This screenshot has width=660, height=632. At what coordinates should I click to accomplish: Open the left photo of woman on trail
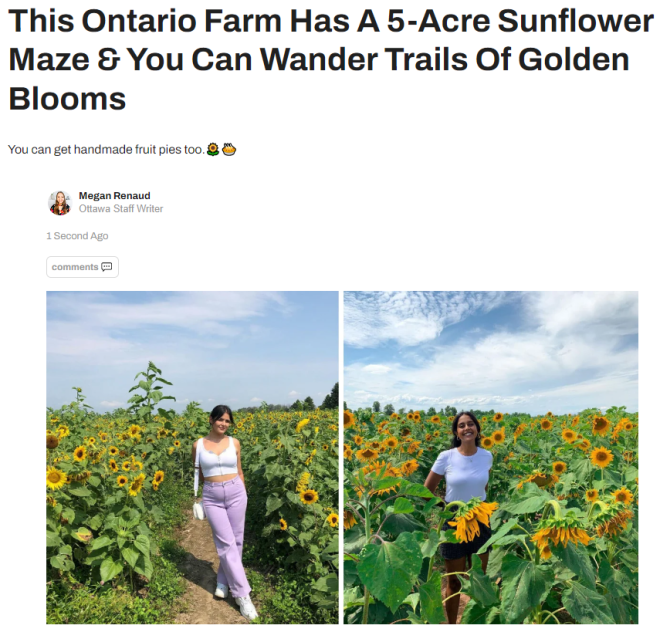[192, 457]
